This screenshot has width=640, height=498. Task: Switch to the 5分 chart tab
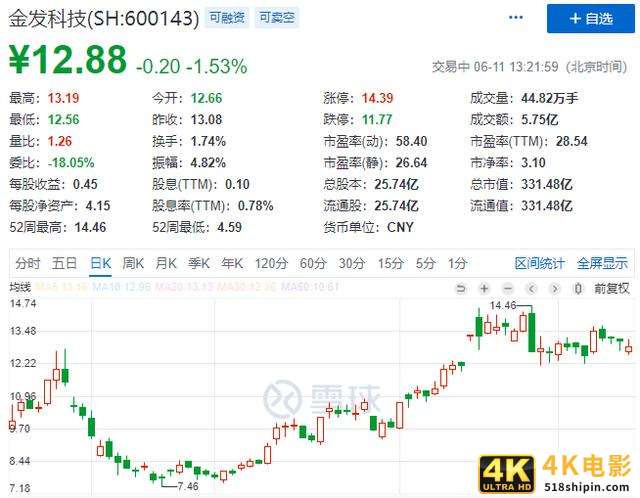click(x=425, y=263)
